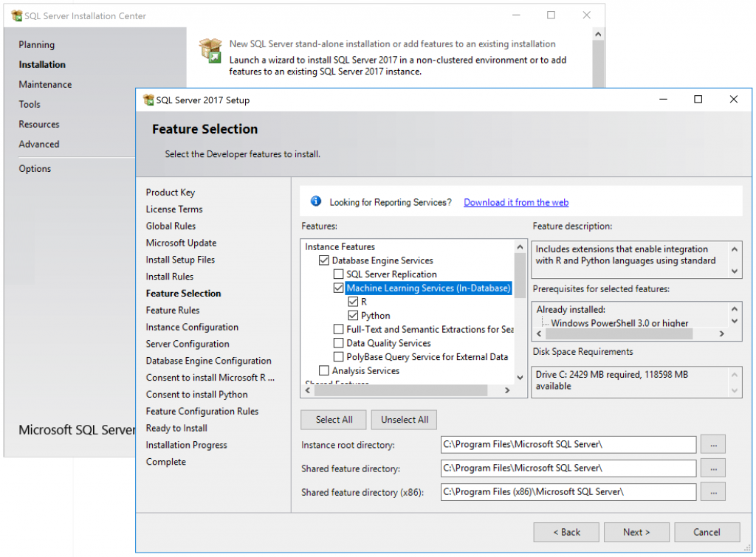
Task: Select Installation in Installation Center sidebar
Action: tap(42, 65)
